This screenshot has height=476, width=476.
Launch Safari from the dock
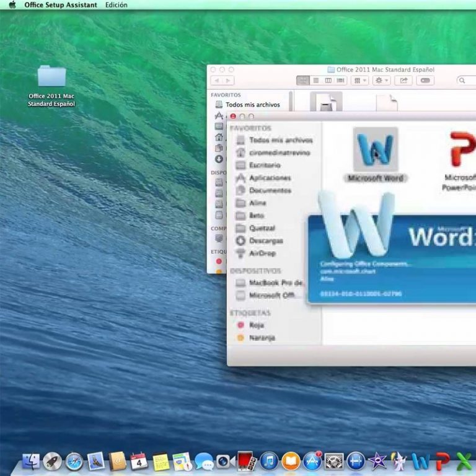click(x=74, y=461)
